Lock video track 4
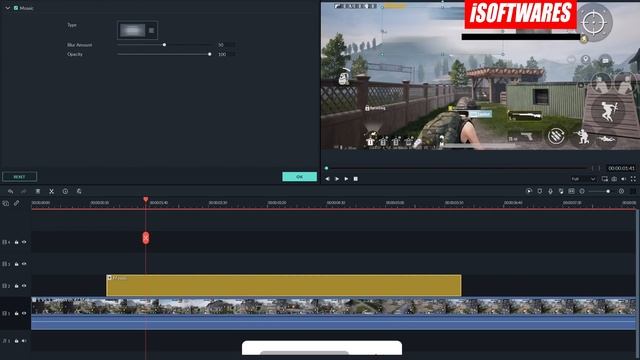The height and width of the screenshot is (360, 640). tap(16, 242)
